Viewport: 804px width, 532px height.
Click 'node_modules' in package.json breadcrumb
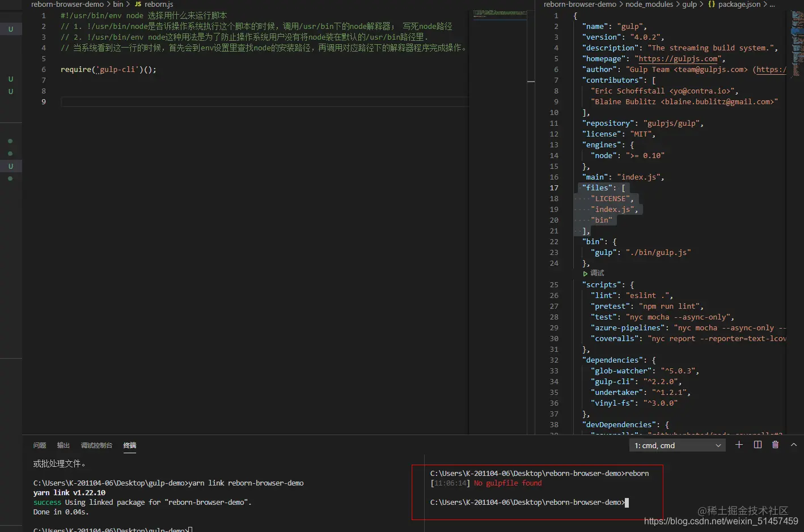649,4
